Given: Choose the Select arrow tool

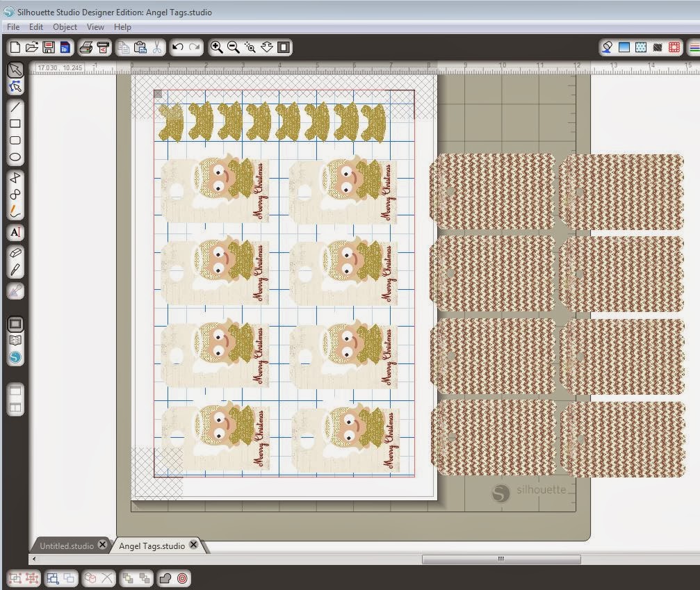Looking at the screenshot, I should (x=15, y=69).
